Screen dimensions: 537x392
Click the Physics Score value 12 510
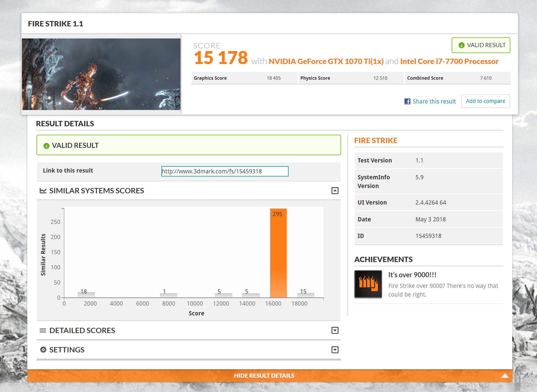click(380, 78)
